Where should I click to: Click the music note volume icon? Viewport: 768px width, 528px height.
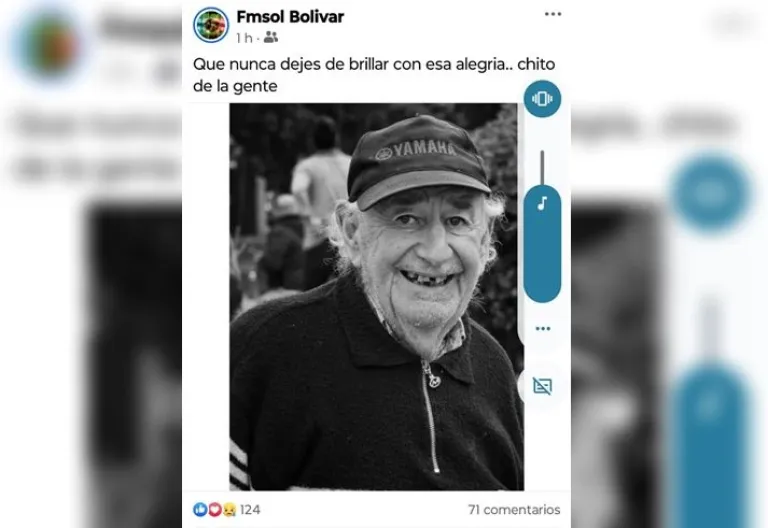542,203
